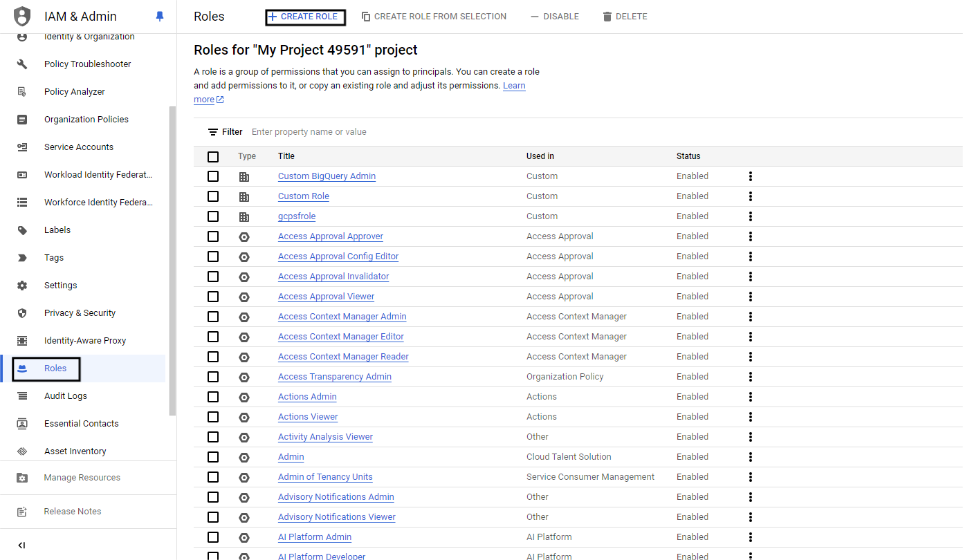Image resolution: width=963 pixels, height=560 pixels.
Task: Click the custom role type icon for Custom Role
Action: (x=244, y=196)
